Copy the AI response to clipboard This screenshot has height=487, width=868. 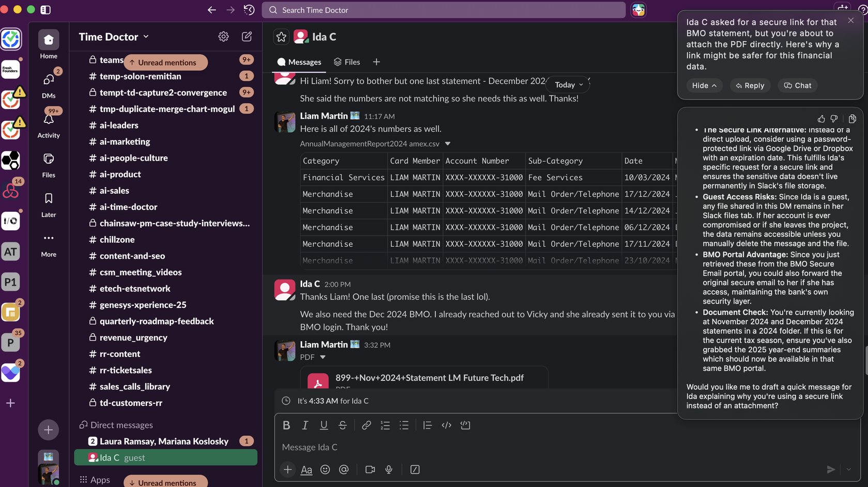tap(853, 118)
